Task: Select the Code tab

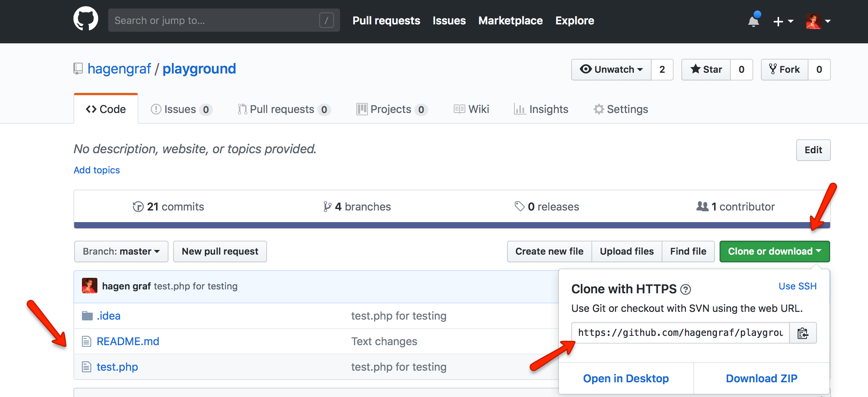Action: 106,109
